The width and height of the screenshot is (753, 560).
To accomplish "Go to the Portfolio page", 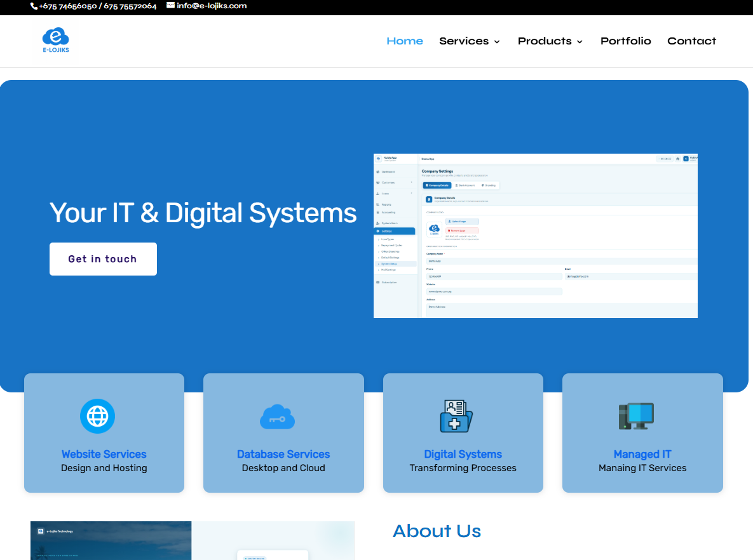I will [x=625, y=41].
